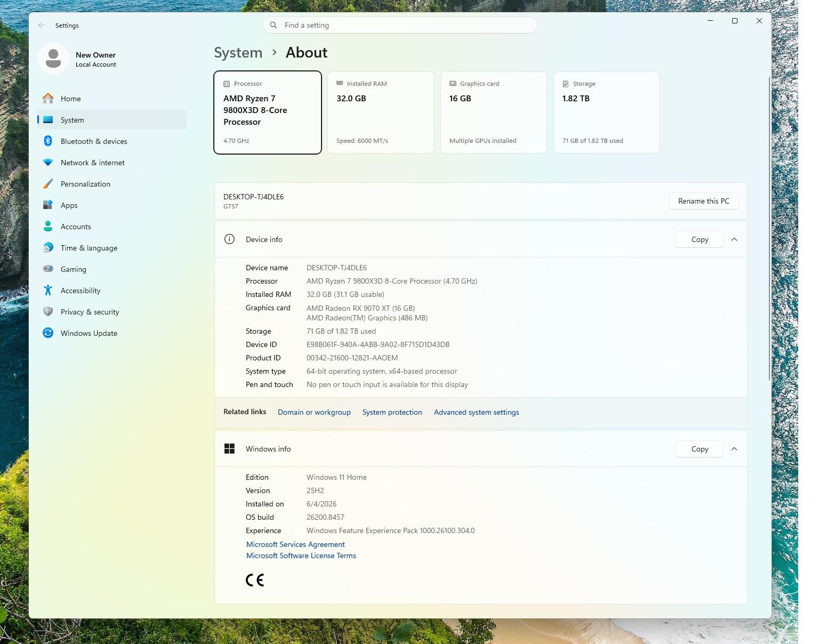Viewport: 819px width, 644px height.
Task: Collapse the Device info section
Action: pyautogui.click(x=734, y=239)
